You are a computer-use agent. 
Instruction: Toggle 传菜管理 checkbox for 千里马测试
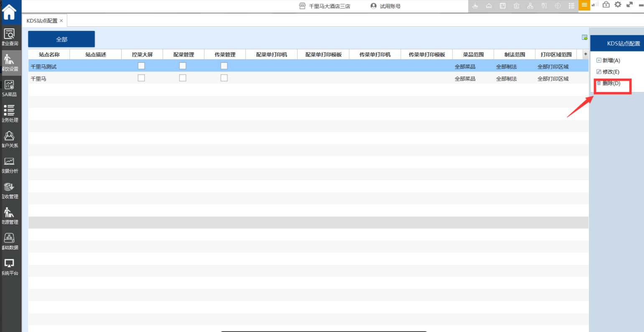coord(224,66)
